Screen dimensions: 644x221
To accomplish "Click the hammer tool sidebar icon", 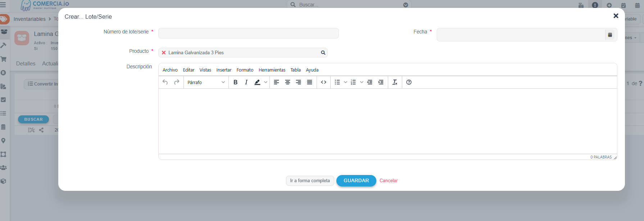I will pyautogui.click(x=4, y=45).
